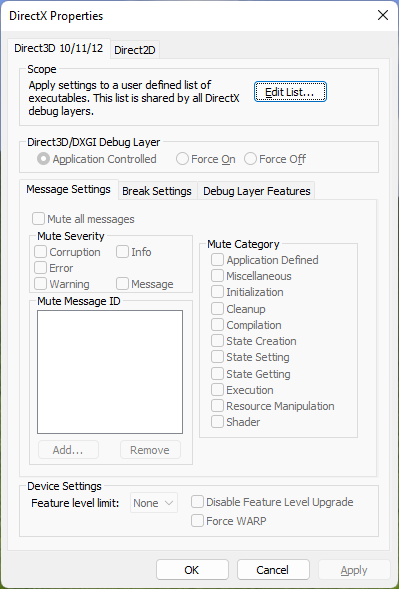Open the Feature level limit dropdown

coord(154,503)
